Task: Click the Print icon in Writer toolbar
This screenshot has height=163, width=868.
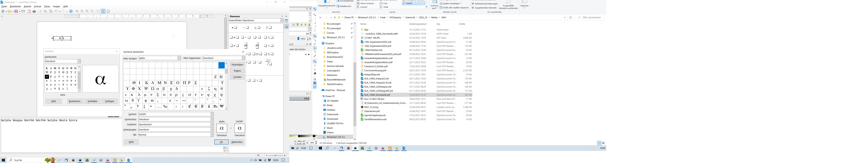Action: pos(34,11)
